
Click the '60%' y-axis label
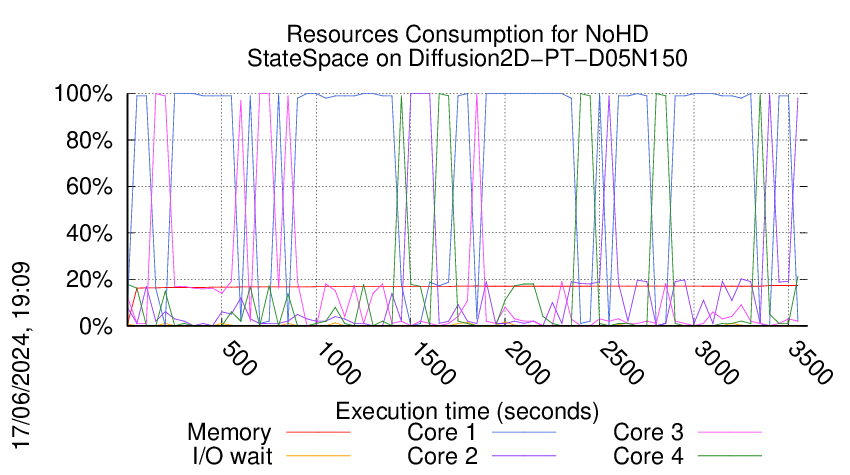pyautogui.click(x=89, y=187)
